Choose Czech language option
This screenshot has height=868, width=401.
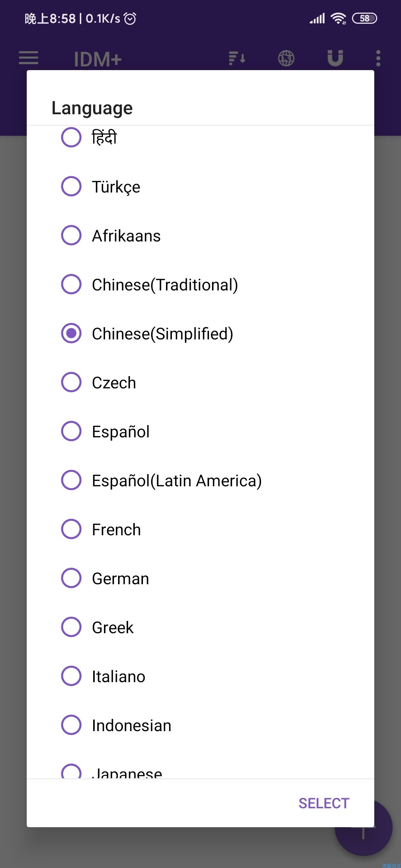coord(71,382)
